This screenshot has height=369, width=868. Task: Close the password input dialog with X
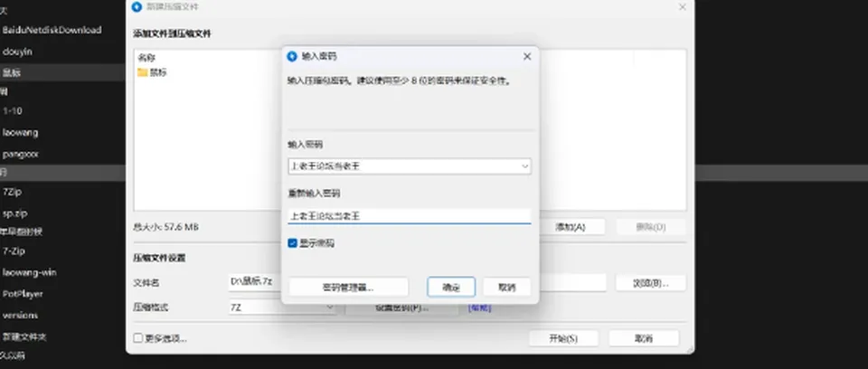point(527,56)
